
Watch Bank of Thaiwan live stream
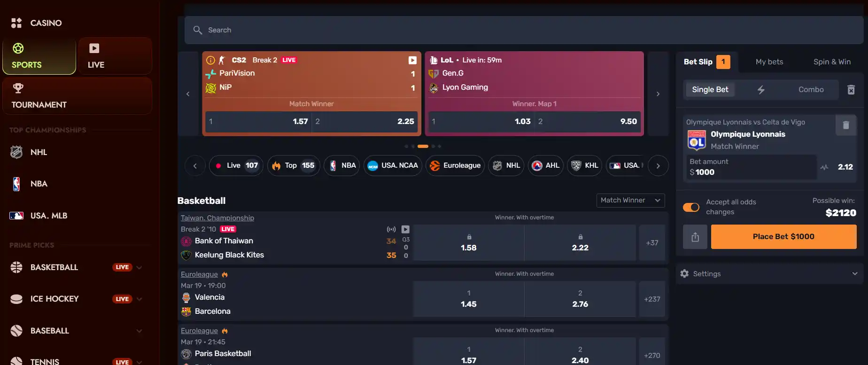coord(405,229)
